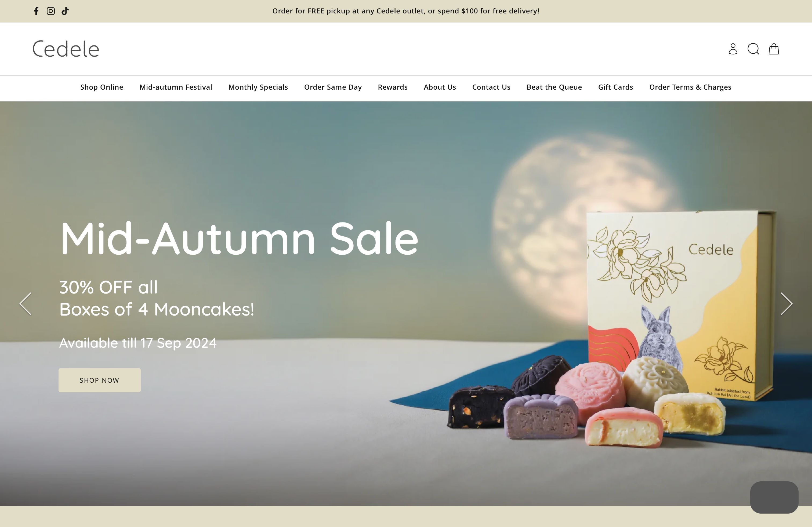Screen dimensions: 812x527
Task: Open the search magnifier icon
Action: pos(753,49)
